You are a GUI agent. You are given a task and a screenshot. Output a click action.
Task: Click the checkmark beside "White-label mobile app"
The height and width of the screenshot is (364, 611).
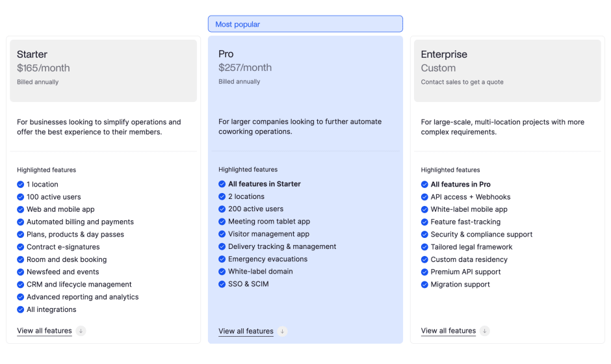[x=424, y=209]
